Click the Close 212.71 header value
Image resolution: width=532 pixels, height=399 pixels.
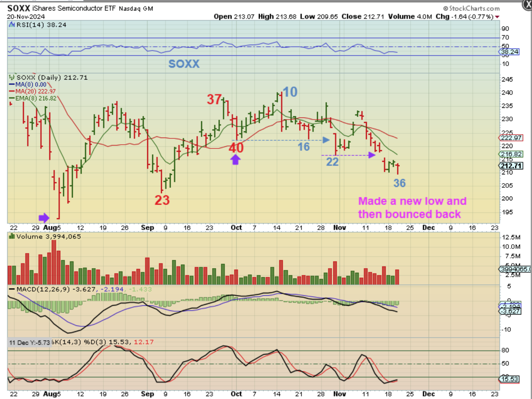click(363, 17)
